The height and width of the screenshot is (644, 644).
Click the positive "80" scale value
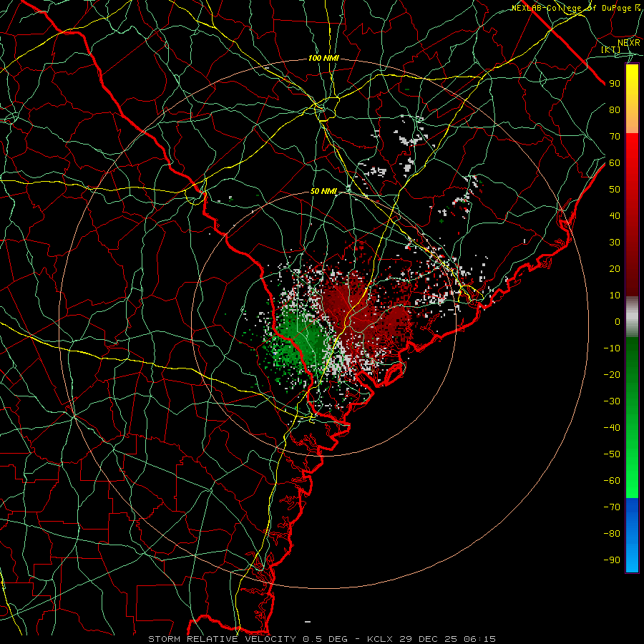(615, 110)
